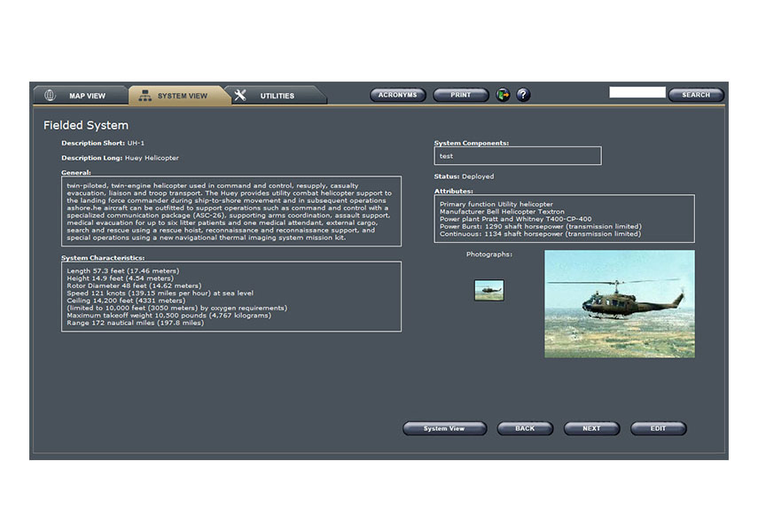Image resolution: width=758 pixels, height=532 pixels.
Task: Click 'Maximum takeoff weight 10,500 pounds' line
Action: 168,316
